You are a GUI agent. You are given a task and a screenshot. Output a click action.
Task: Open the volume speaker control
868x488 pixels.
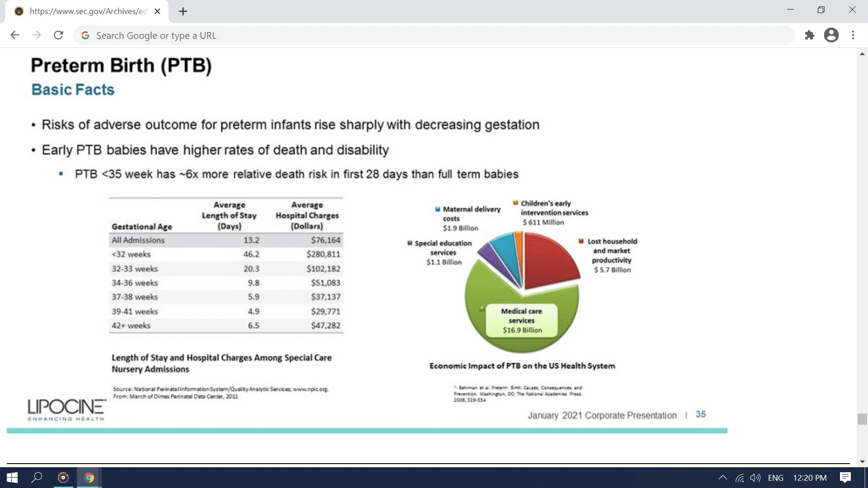(755, 478)
